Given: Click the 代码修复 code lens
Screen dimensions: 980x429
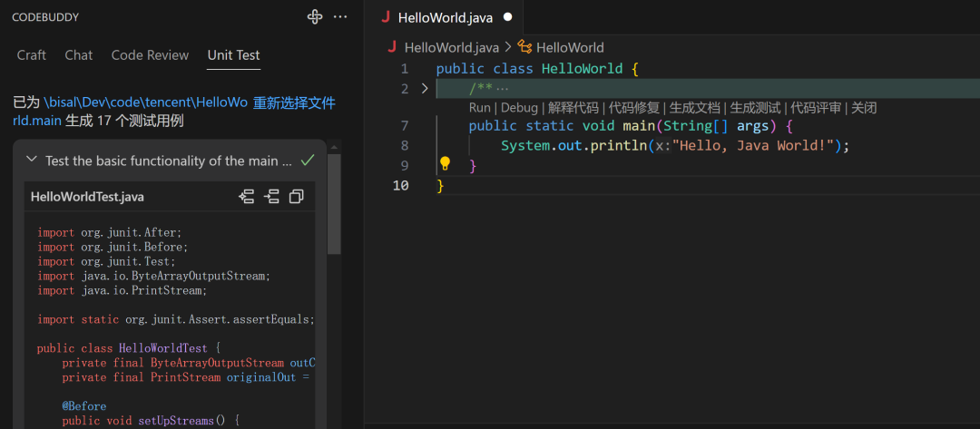Looking at the screenshot, I should 633,108.
